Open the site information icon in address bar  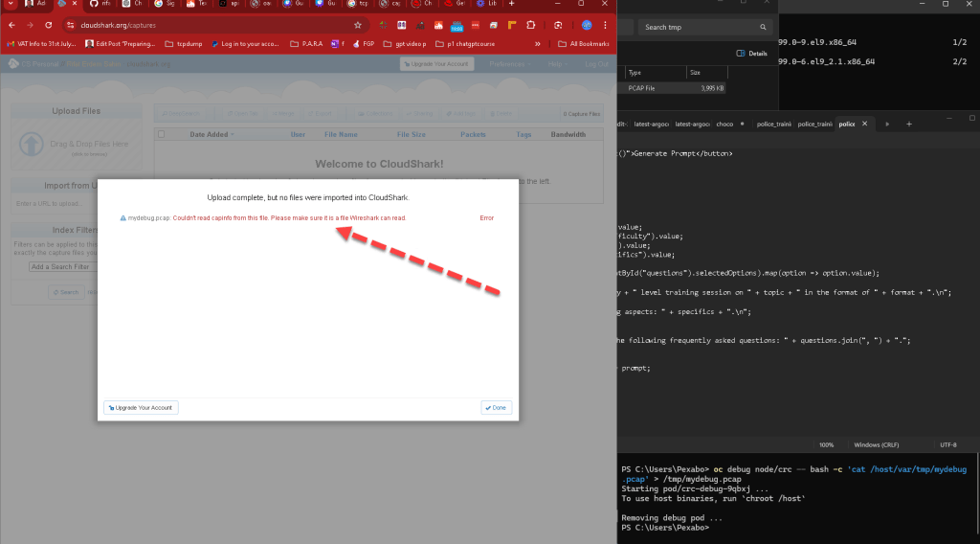71,25
